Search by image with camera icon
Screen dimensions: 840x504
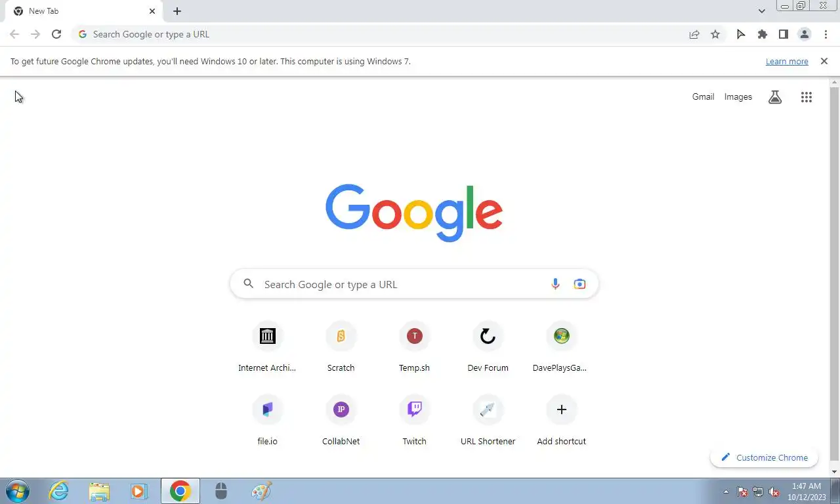(579, 284)
